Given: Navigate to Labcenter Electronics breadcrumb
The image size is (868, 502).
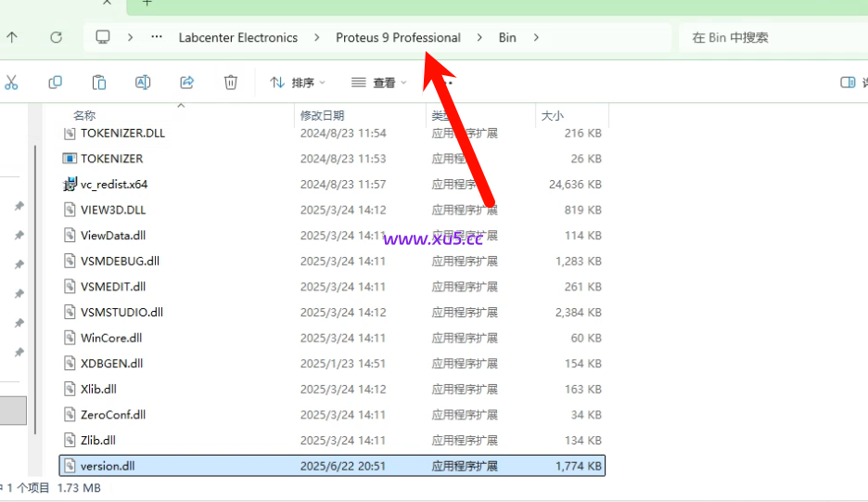Looking at the screenshot, I should click(x=238, y=38).
